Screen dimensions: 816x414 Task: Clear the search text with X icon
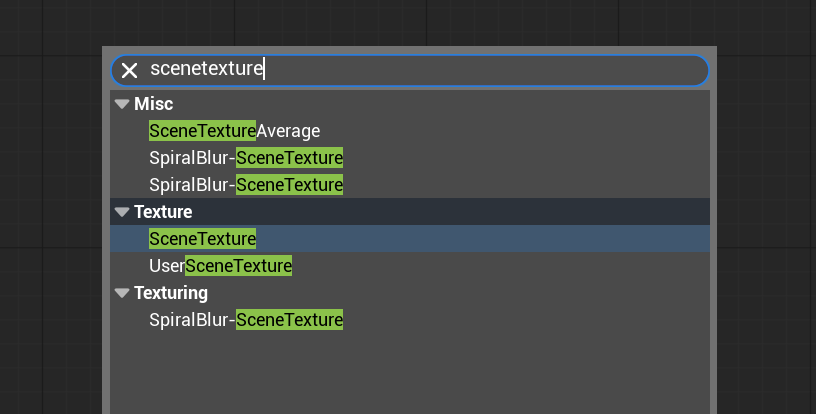(130, 70)
